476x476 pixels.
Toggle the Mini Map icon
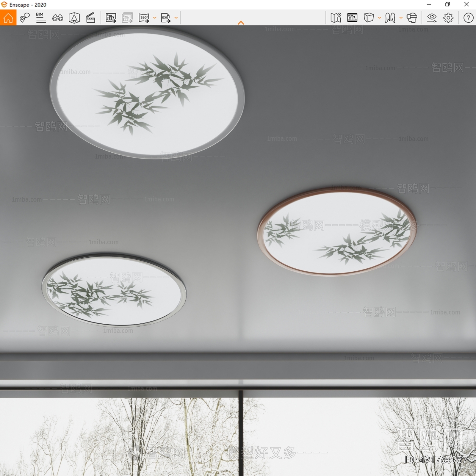pyautogui.click(x=336, y=18)
